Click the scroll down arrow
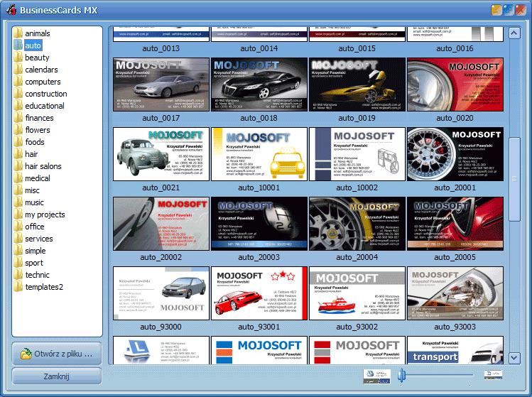Image resolution: width=532 pixels, height=397 pixels. (x=514, y=358)
